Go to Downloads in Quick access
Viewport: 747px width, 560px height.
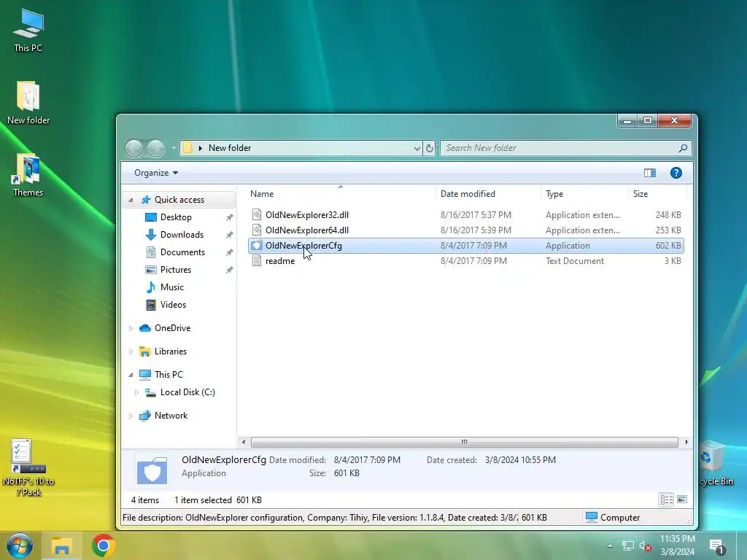click(182, 235)
